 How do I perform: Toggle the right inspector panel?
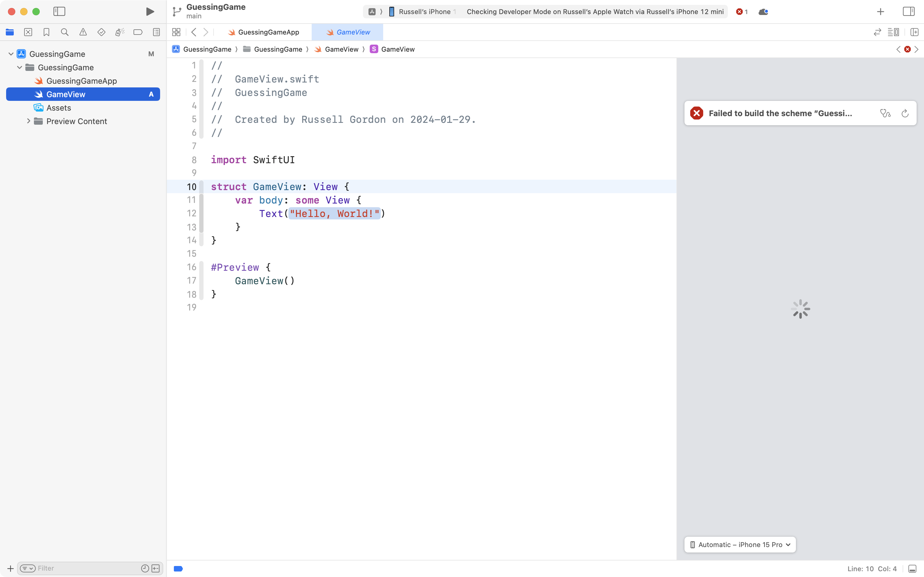pyautogui.click(x=908, y=11)
